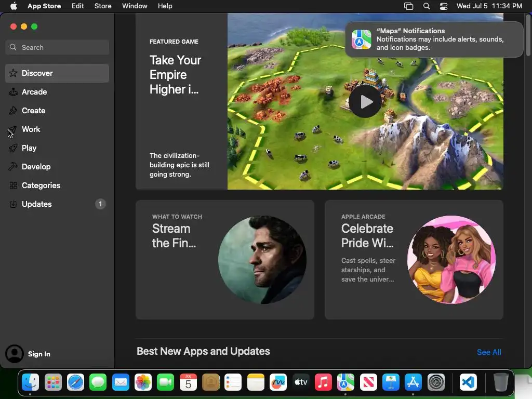Open Stage Manager icon in menu bar
This screenshot has height=399, width=532.
[408, 6]
